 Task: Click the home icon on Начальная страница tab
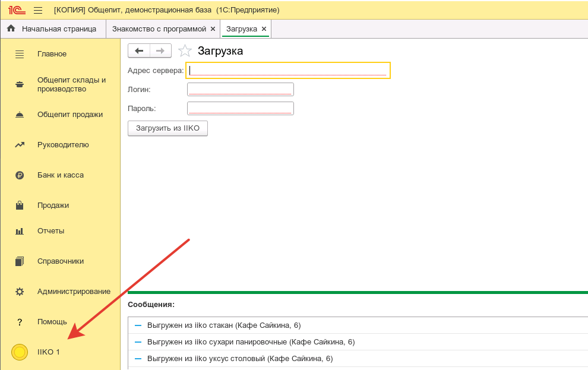(11, 29)
